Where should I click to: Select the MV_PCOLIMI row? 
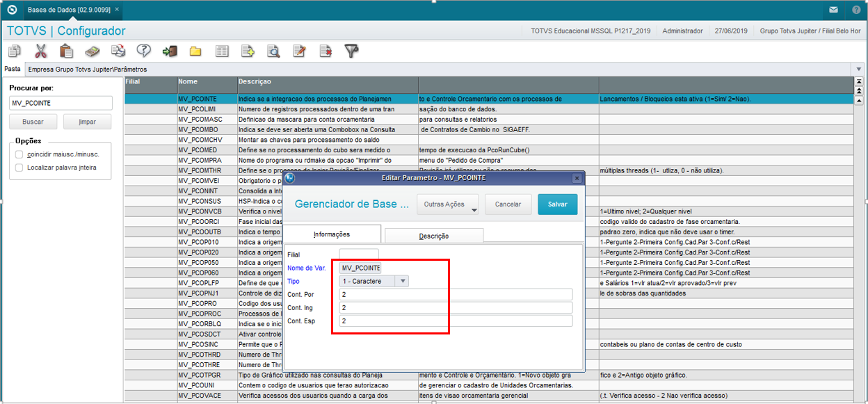coord(489,109)
